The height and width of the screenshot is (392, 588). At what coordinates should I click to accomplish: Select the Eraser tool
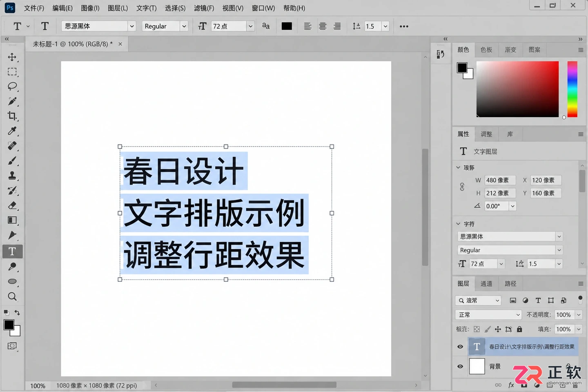tap(12, 205)
